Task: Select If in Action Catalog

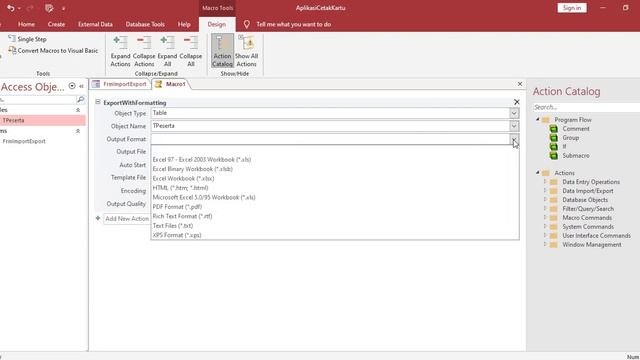Action: click(x=564, y=147)
